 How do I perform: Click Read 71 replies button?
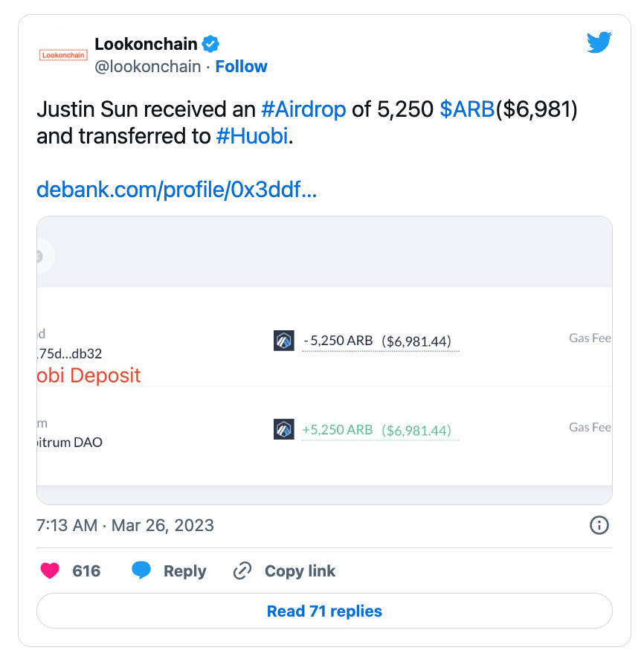click(324, 611)
